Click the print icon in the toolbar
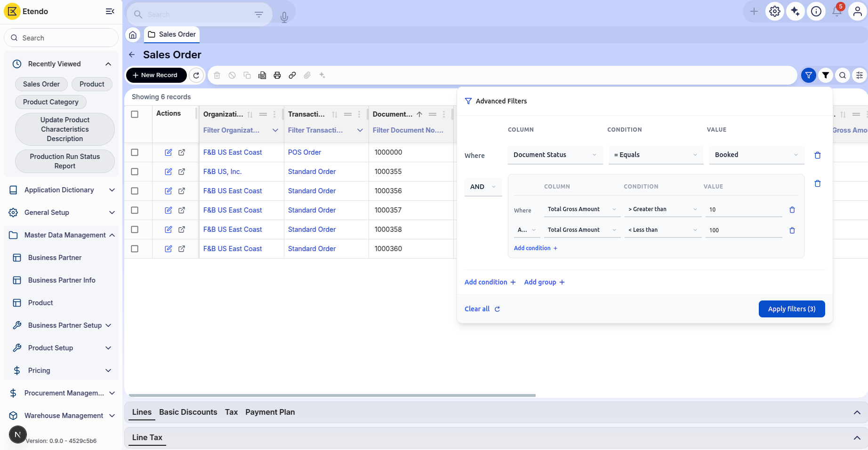 [277, 75]
